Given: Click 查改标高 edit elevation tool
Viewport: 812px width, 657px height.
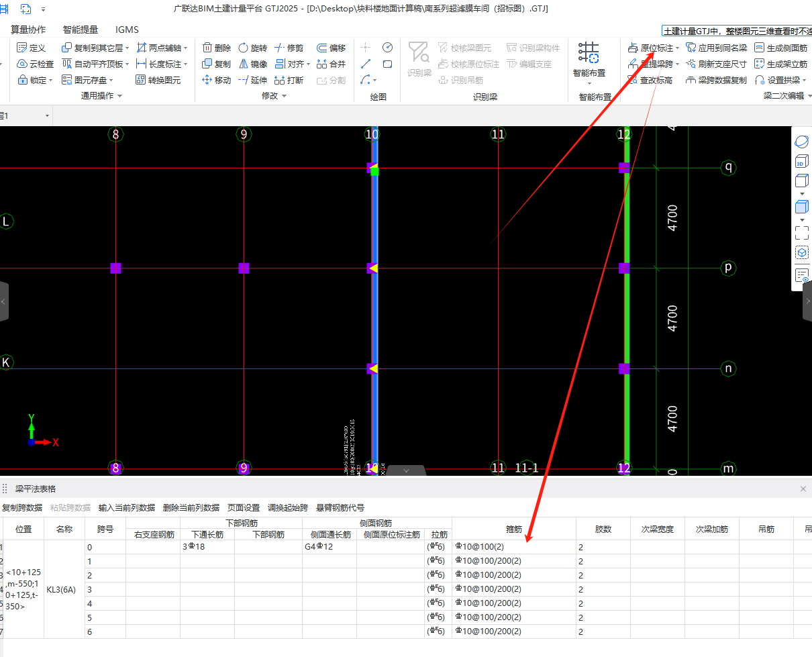Looking at the screenshot, I should click(650, 80).
